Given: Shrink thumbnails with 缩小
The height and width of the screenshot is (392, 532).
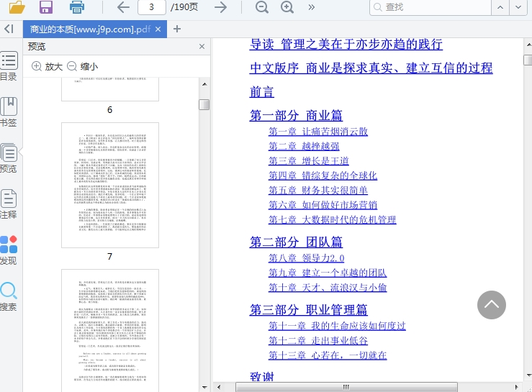Looking at the screenshot, I should click(83, 66).
